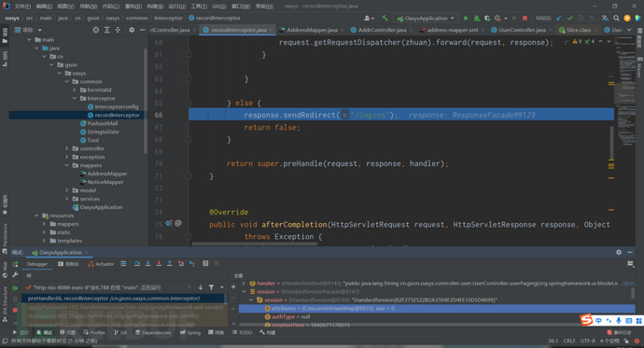Expand the handler variable node
The image size is (644, 348).
tap(244, 284)
